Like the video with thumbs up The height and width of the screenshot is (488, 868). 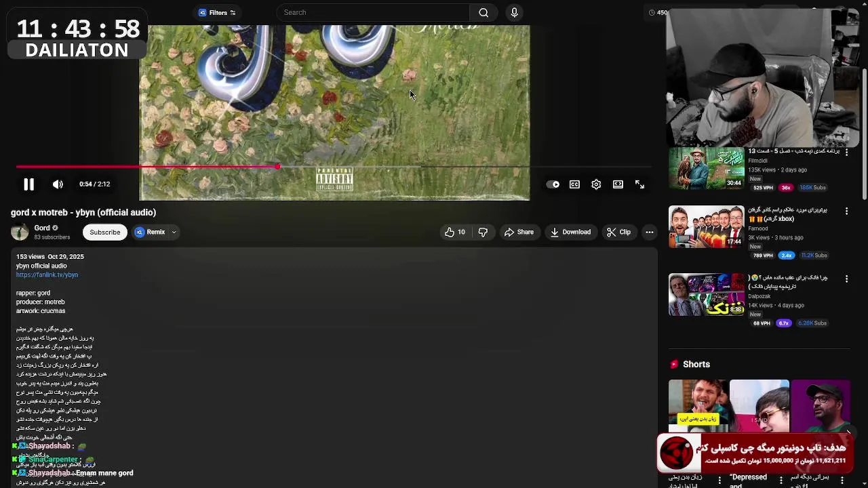point(455,232)
